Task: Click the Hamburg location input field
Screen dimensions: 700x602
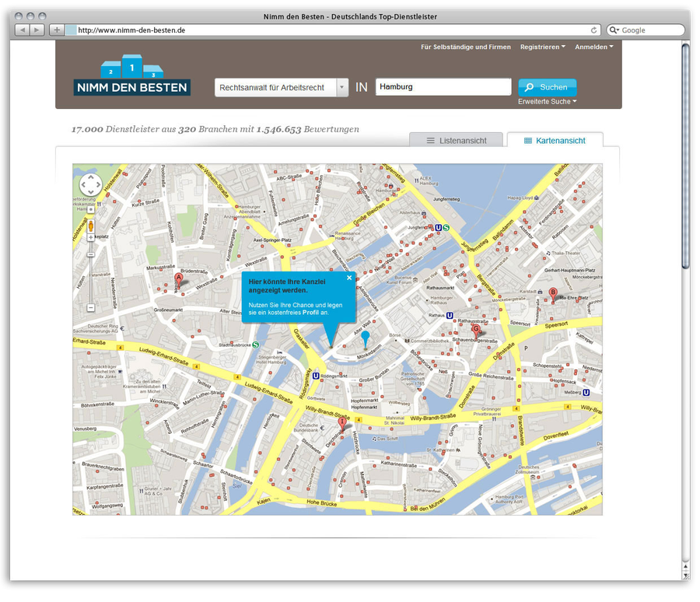Action: point(443,86)
